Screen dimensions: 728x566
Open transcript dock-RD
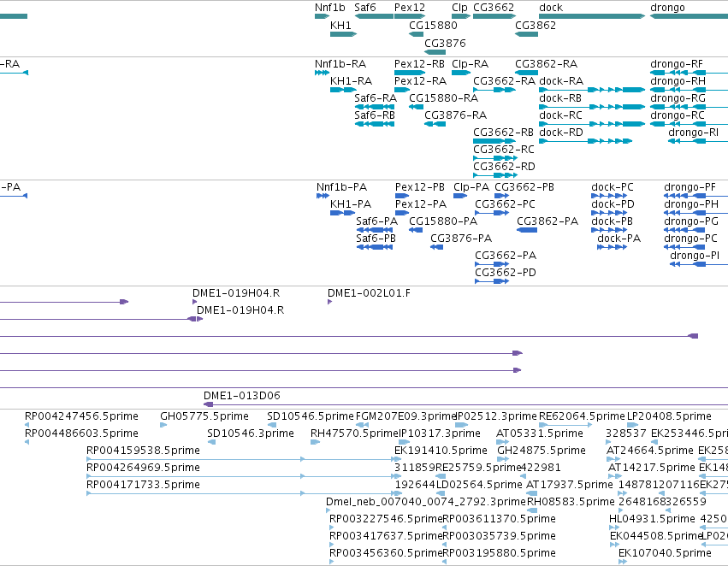click(561, 133)
